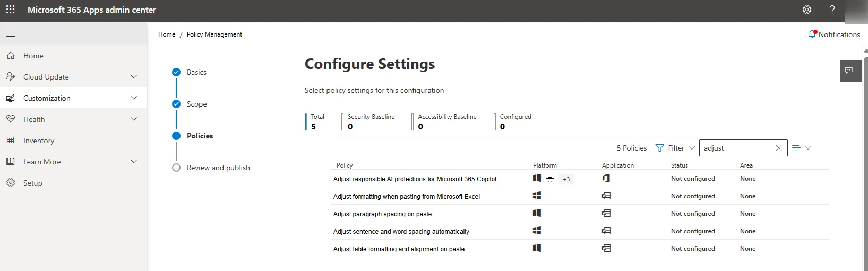This screenshot has width=868, height=271.
Task: Clear the adjust search with X icon
Action: [779, 148]
